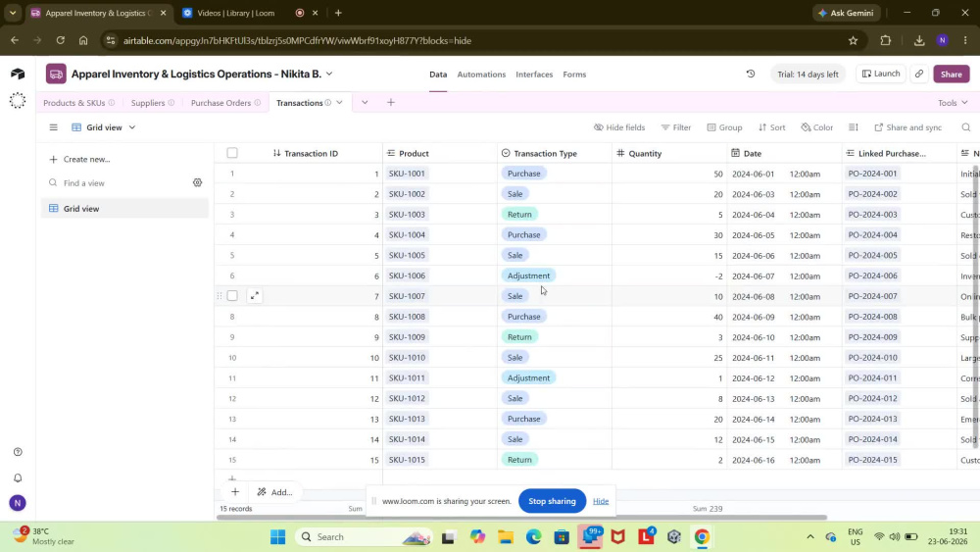Open the row height icon in toolbar
The height and width of the screenshot is (552, 980).
(x=854, y=127)
